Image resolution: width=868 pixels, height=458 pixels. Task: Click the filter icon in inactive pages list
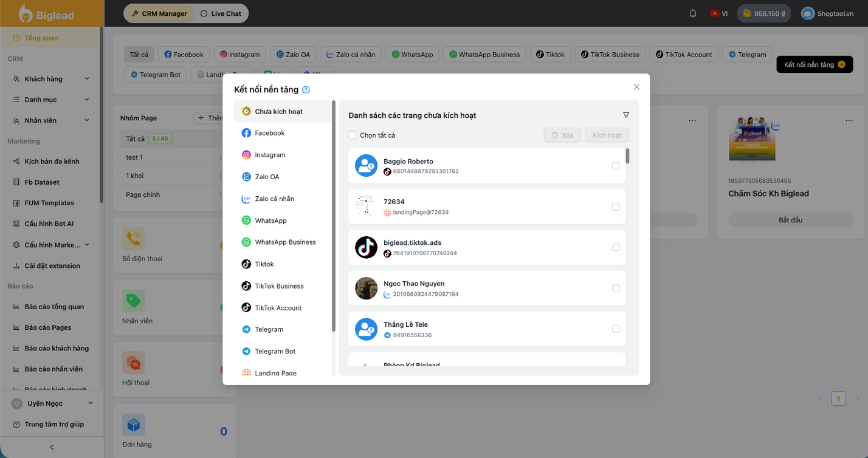626,115
